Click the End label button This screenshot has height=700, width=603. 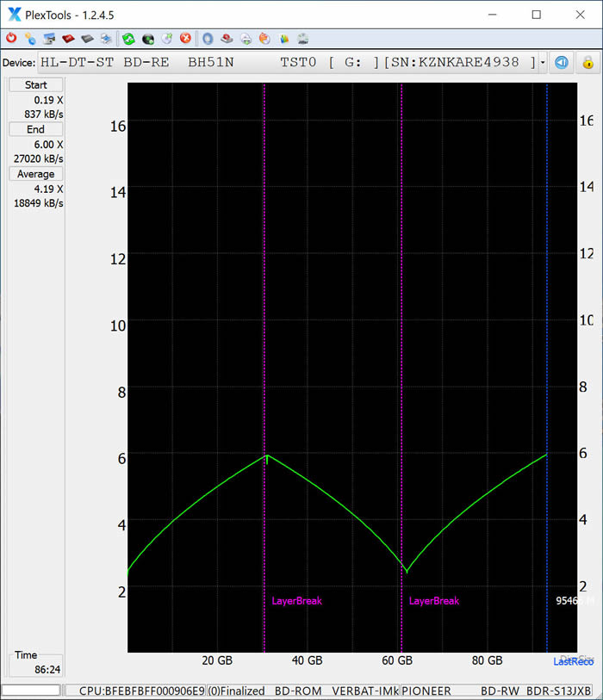35,129
